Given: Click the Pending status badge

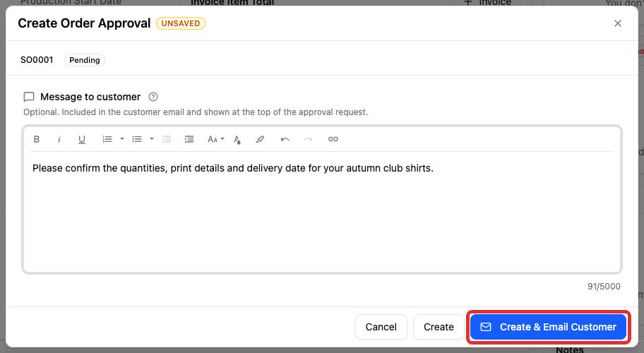Looking at the screenshot, I should (x=85, y=60).
